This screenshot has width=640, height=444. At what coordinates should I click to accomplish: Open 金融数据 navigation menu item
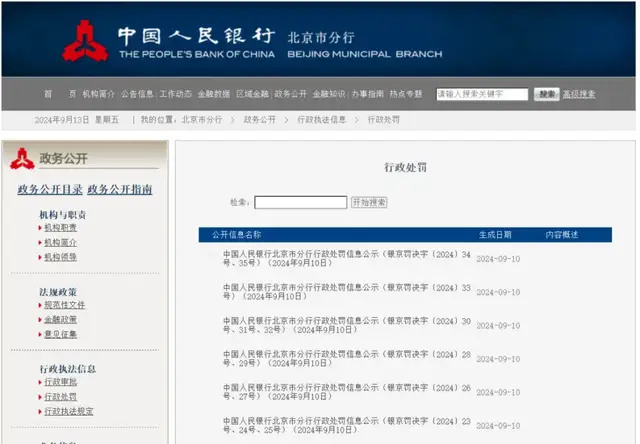(x=214, y=94)
